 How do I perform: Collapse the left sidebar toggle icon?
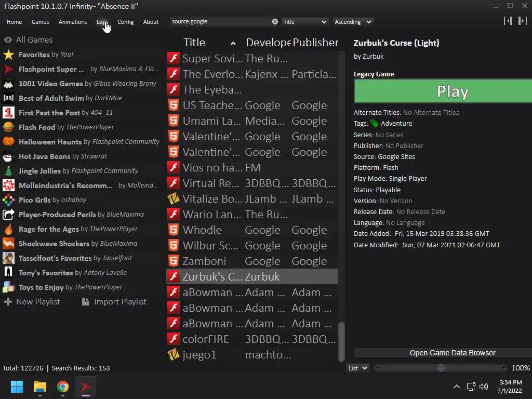(x=508, y=21)
